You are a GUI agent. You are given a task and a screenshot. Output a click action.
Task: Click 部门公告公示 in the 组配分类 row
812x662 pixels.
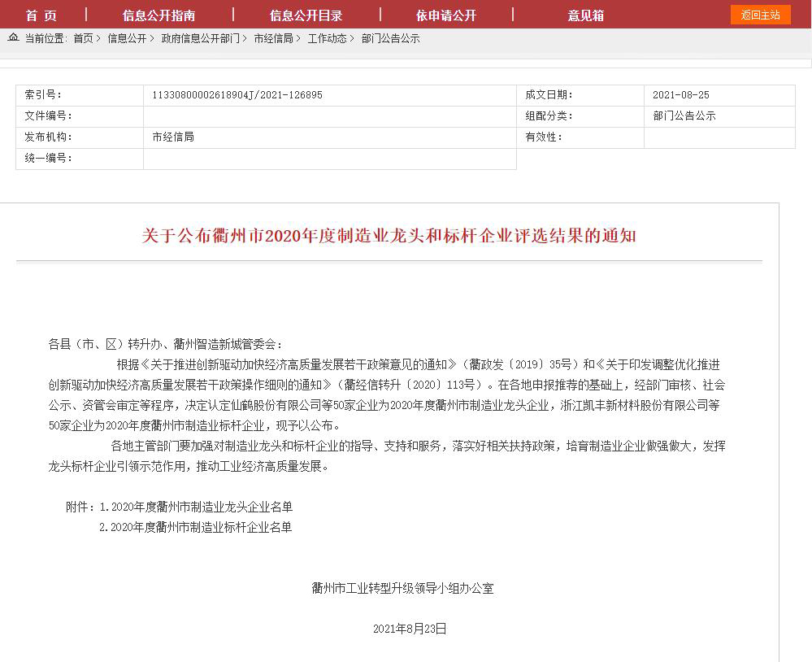[684, 116]
